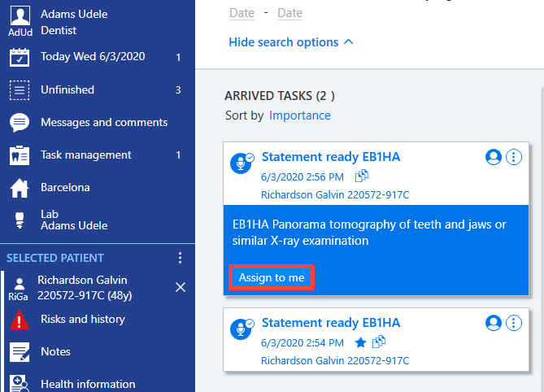
Task: Click the SELECTED PATIENT section header
Action: coord(55,258)
